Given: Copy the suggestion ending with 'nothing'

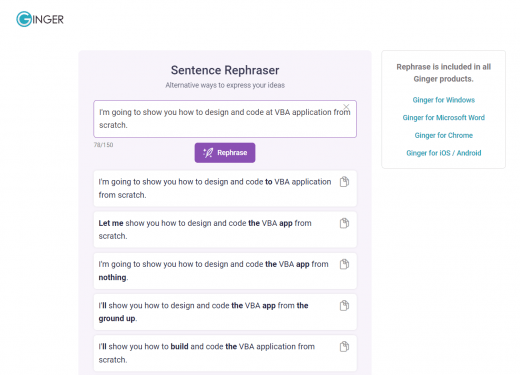Looking at the screenshot, I should click(x=344, y=264).
